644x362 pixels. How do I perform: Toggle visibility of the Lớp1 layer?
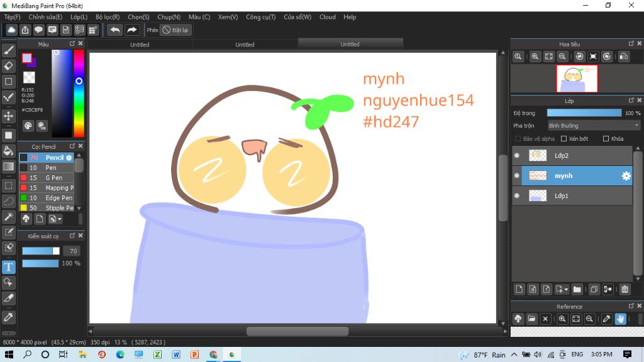click(517, 196)
